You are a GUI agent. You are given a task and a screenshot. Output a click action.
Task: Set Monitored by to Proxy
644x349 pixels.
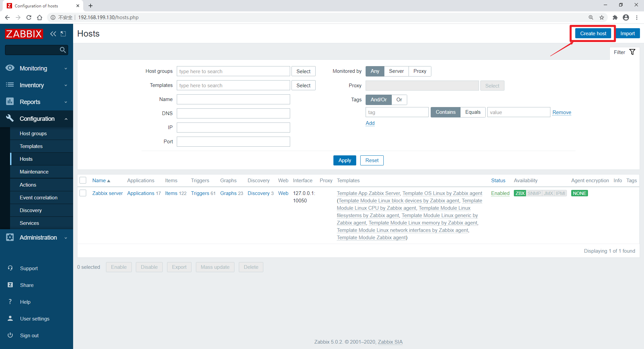click(420, 71)
